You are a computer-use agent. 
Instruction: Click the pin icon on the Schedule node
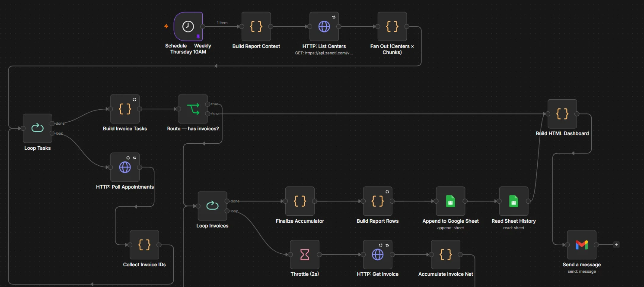(x=198, y=37)
